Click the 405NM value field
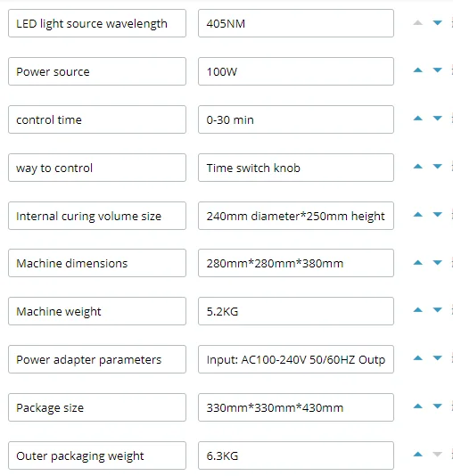The width and height of the screenshot is (453, 476). pyautogui.click(x=296, y=23)
